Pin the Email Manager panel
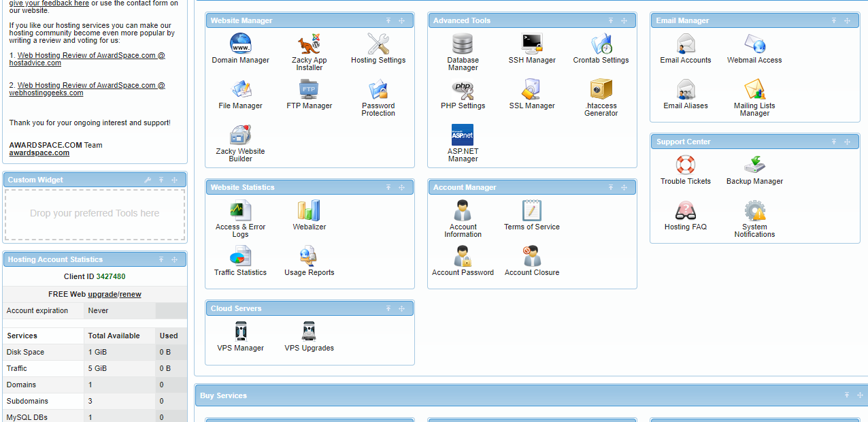The image size is (868, 422). 834,20
